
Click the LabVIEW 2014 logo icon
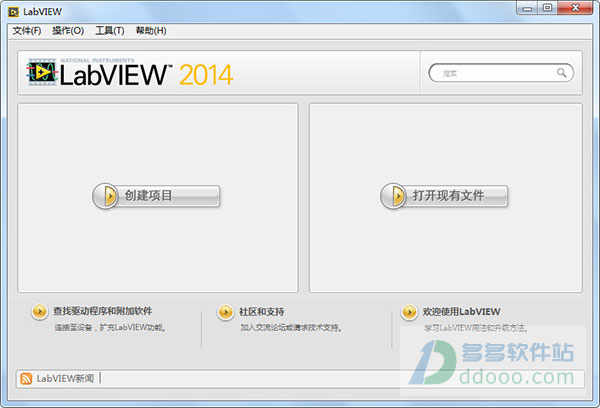[42, 72]
